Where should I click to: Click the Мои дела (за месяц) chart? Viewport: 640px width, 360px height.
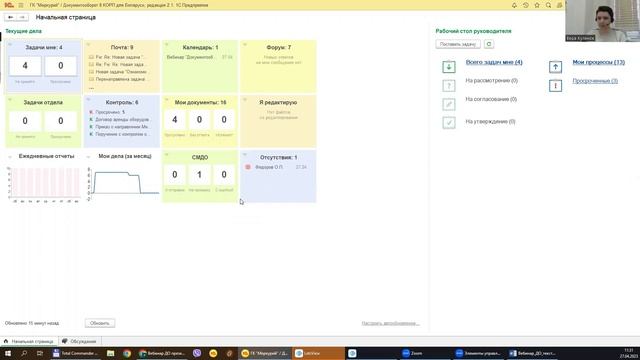pos(122,184)
